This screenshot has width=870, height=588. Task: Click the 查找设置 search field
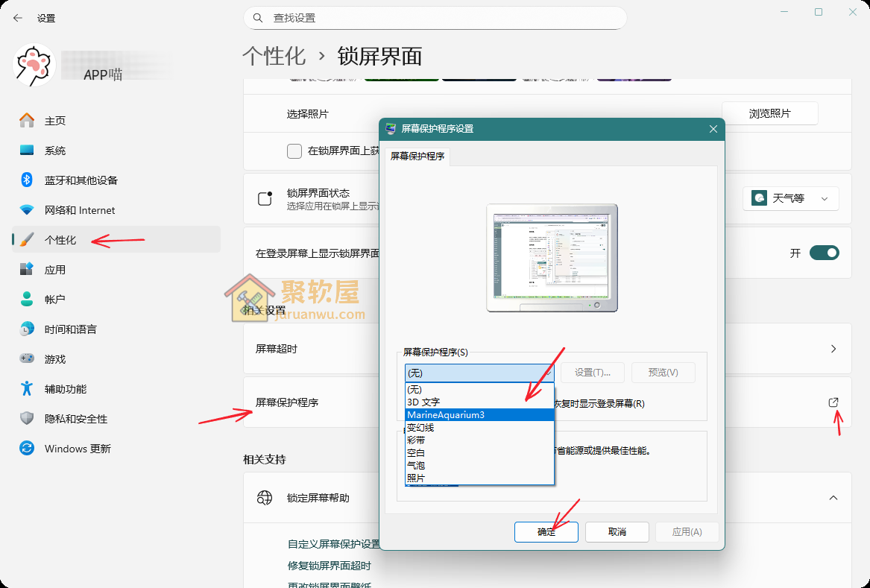435,18
